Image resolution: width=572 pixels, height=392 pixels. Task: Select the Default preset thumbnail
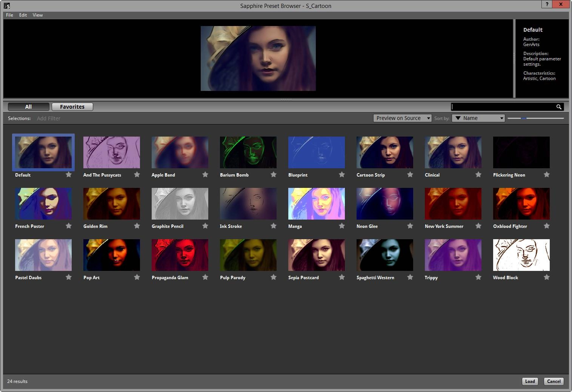click(43, 152)
